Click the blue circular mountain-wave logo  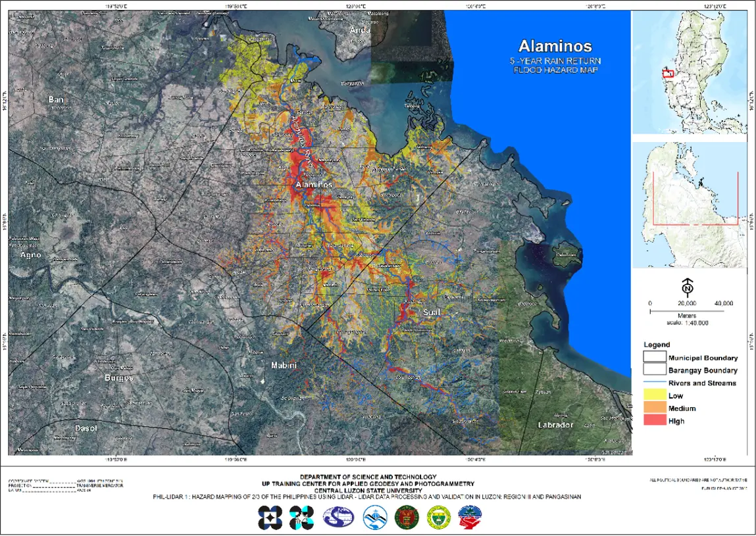pos(374,518)
